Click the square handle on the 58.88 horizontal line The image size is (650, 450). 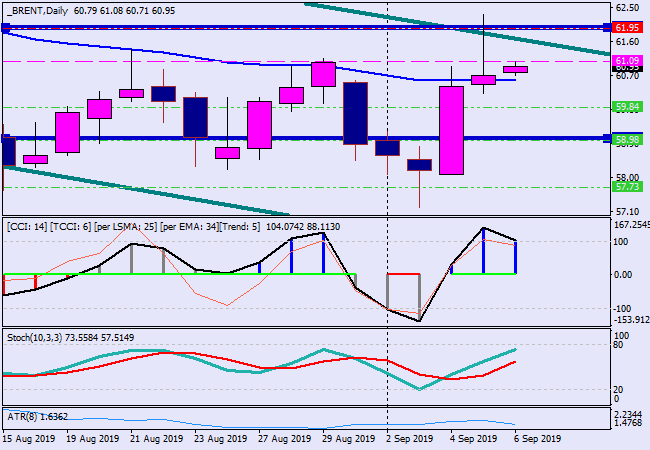pos(5,139)
